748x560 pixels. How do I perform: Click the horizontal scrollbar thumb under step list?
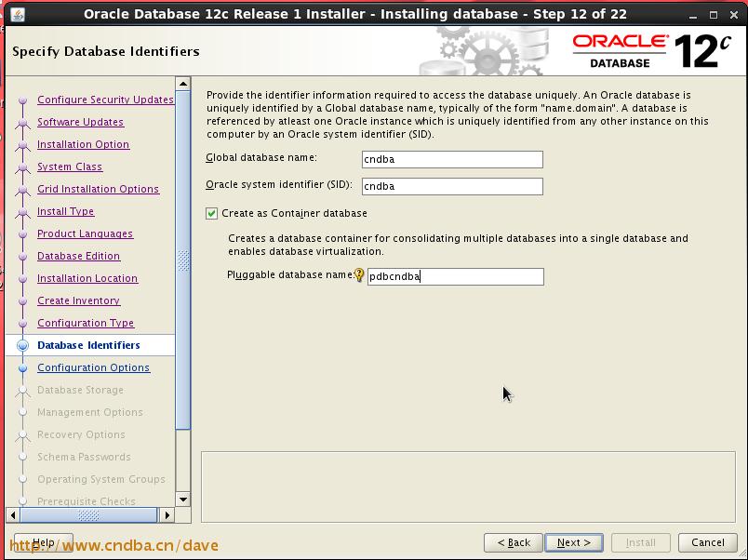click(88, 515)
